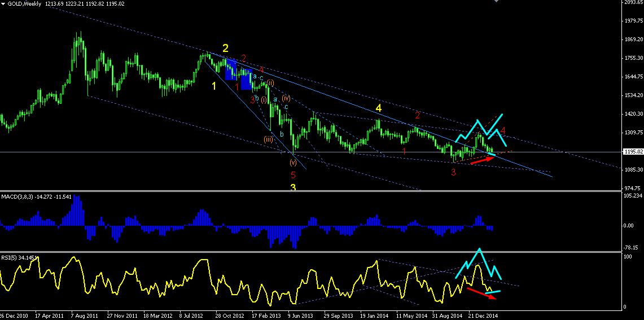Select the orange sub-wave label (iv)
Image resolution: width=644 pixels, height=320 pixels.
pyautogui.click(x=286, y=98)
